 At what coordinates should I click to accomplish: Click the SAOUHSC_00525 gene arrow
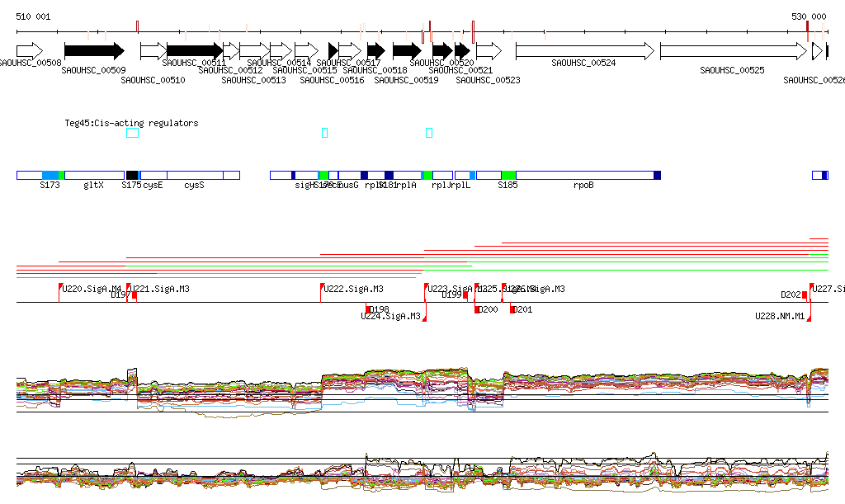733,51
